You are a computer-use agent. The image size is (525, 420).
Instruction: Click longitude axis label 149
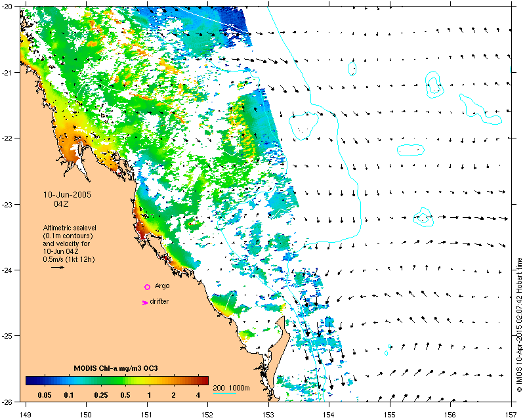(26, 415)
